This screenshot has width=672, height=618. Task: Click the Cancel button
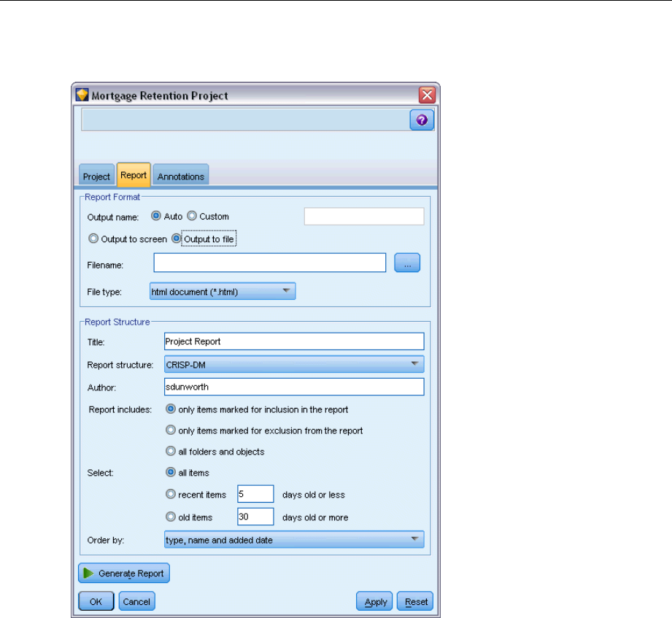pos(136,601)
